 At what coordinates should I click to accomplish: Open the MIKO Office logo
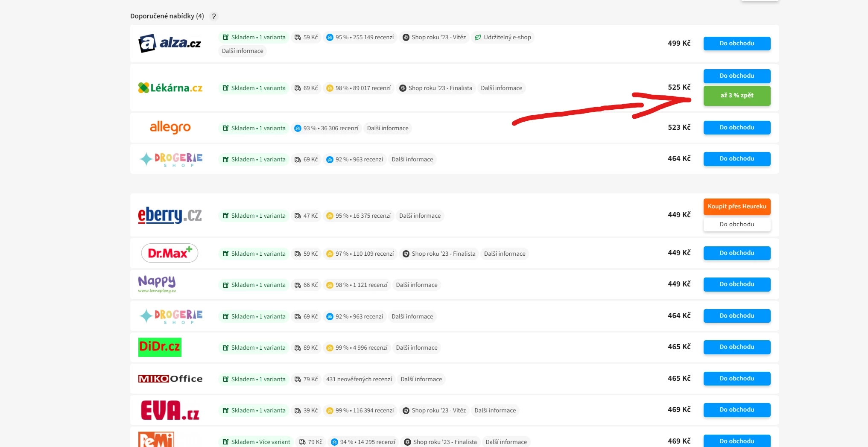(x=170, y=379)
